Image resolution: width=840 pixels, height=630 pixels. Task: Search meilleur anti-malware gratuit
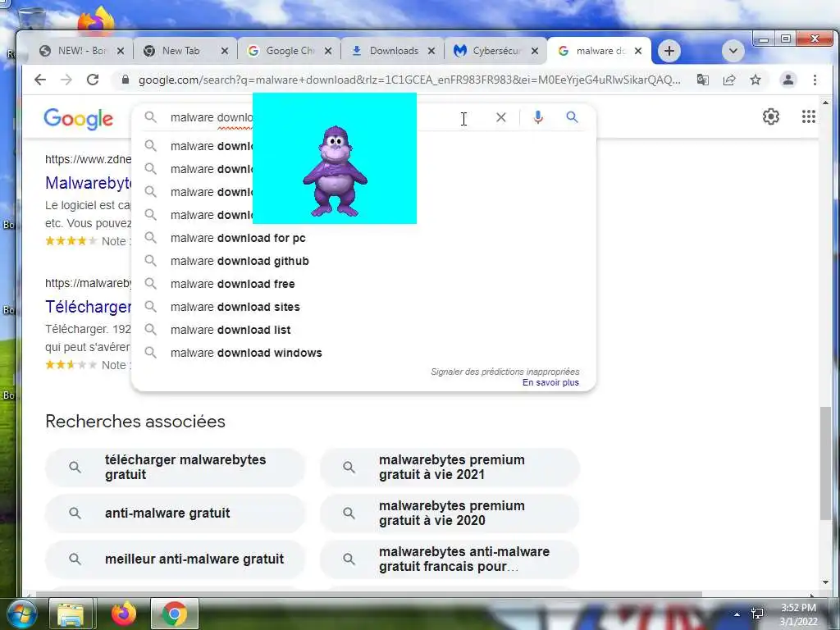click(176, 559)
